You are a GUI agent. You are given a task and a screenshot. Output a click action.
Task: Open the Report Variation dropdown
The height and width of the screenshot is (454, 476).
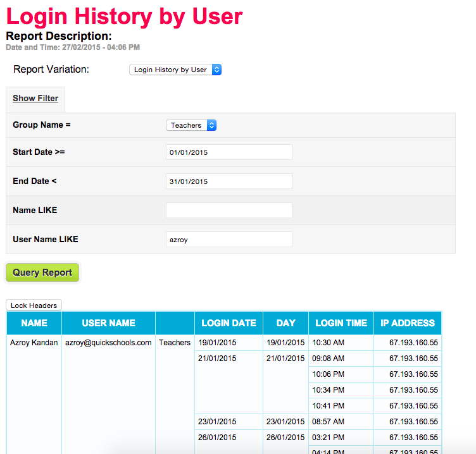point(175,70)
